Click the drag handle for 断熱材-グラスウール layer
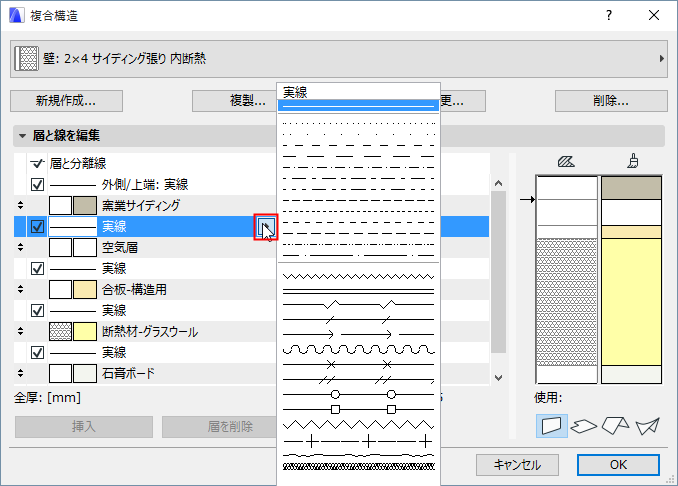Screen dimensions: 678x486 tap(20, 331)
